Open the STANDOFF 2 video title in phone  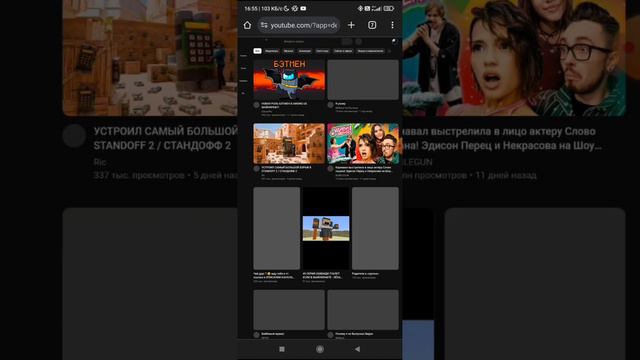(287, 169)
